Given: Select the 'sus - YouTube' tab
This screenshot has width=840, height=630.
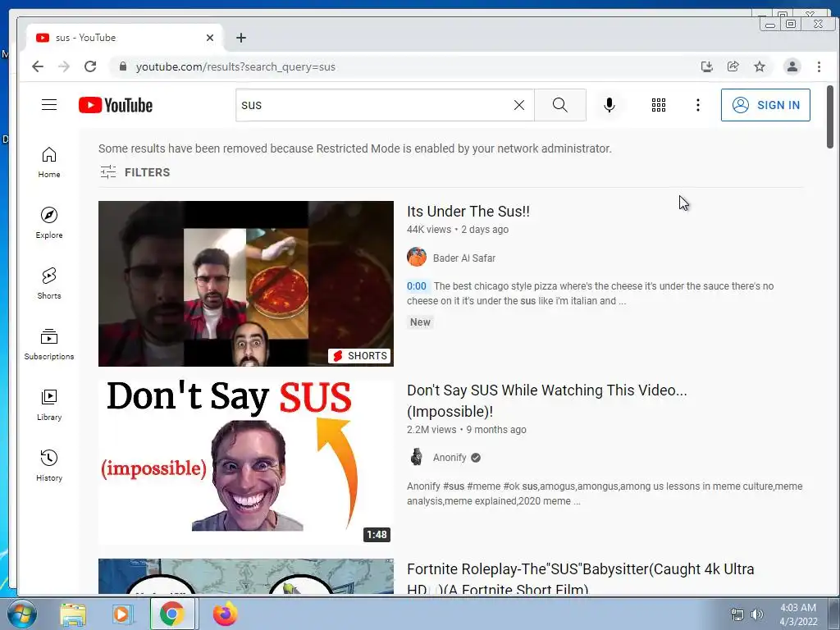Looking at the screenshot, I should click(x=125, y=38).
